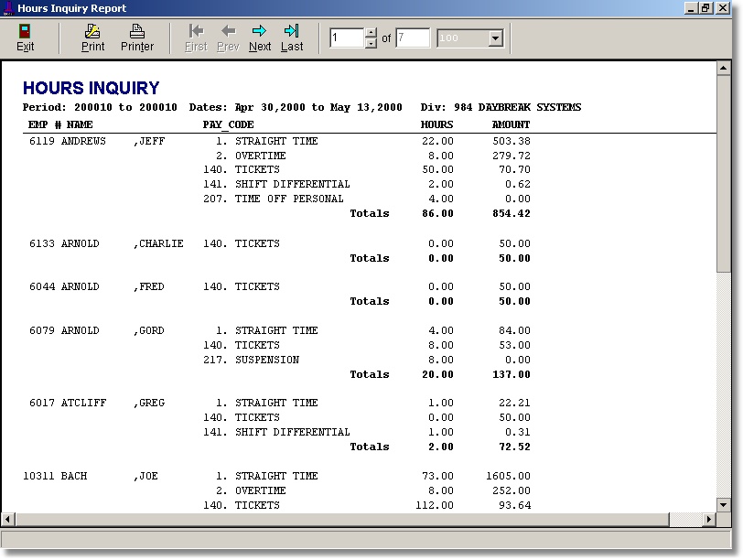Click BACH overtime amount 252.00

[511, 490]
